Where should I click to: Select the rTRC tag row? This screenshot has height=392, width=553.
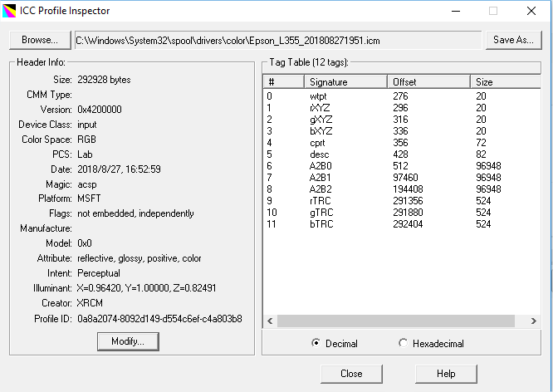point(320,200)
